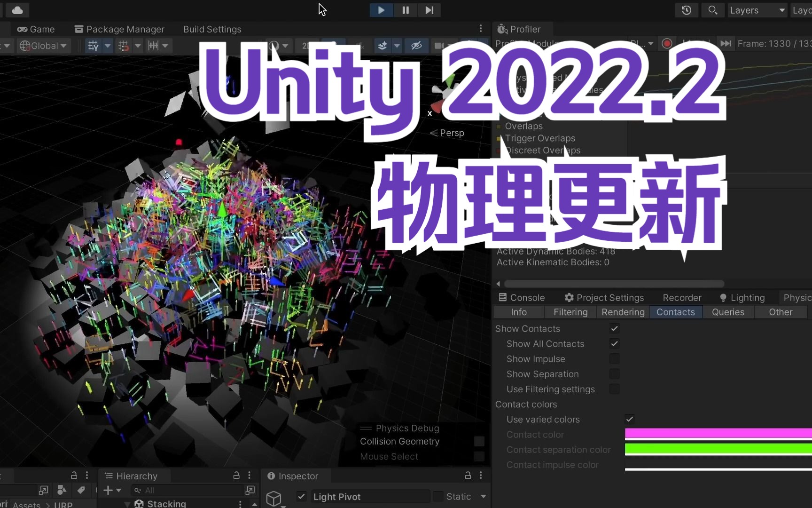The width and height of the screenshot is (812, 508).
Task: Enable Show Impulse checkbox
Action: click(614, 359)
